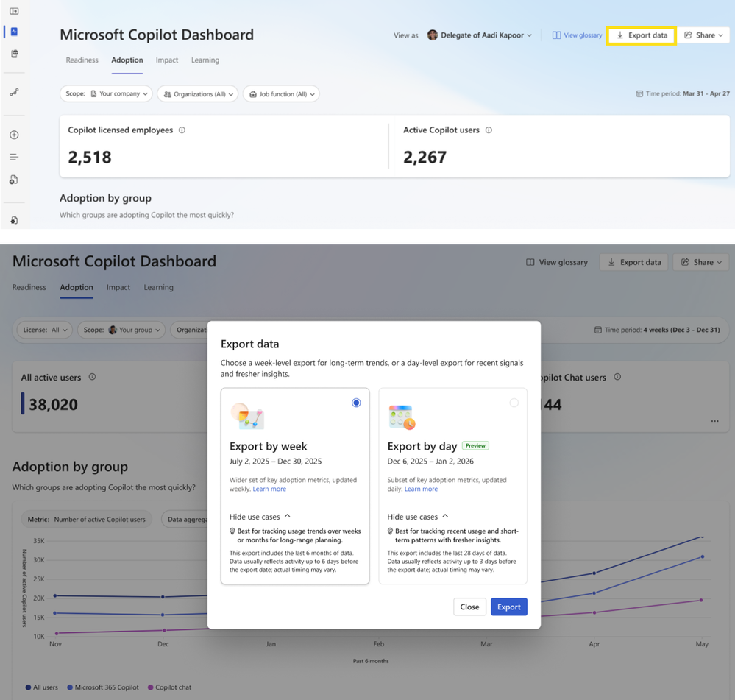The image size is (735, 700).
Task: Click the Copilot chat legend item
Action: tap(169, 687)
